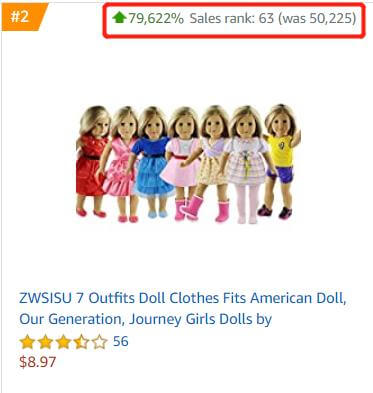This screenshot has height=393, width=373.
Task: Click the third gold rating star
Action: (x=63, y=342)
